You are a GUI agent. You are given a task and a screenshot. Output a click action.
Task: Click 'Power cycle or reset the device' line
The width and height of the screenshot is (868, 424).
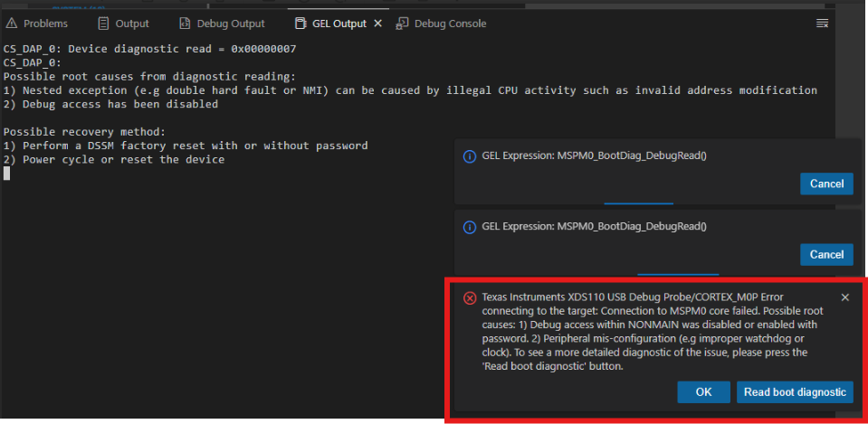(x=114, y=160)
